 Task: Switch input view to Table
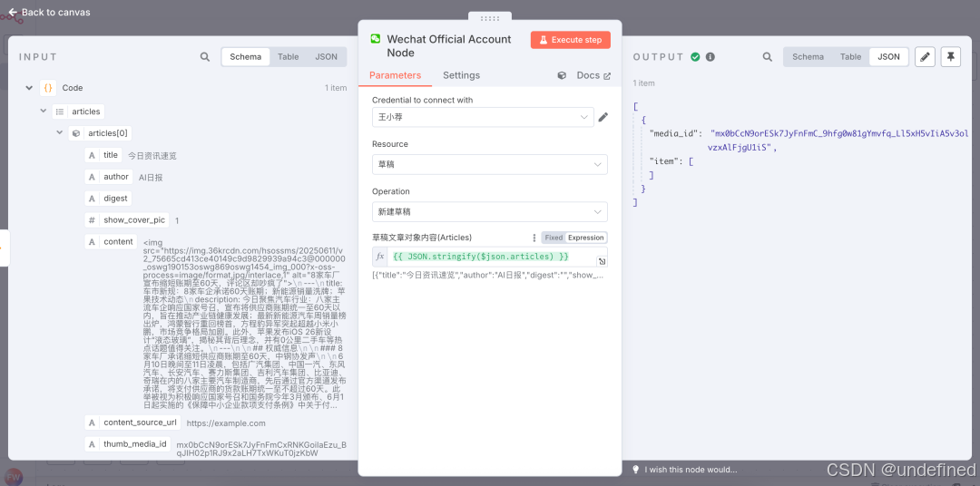click(289, 57)
